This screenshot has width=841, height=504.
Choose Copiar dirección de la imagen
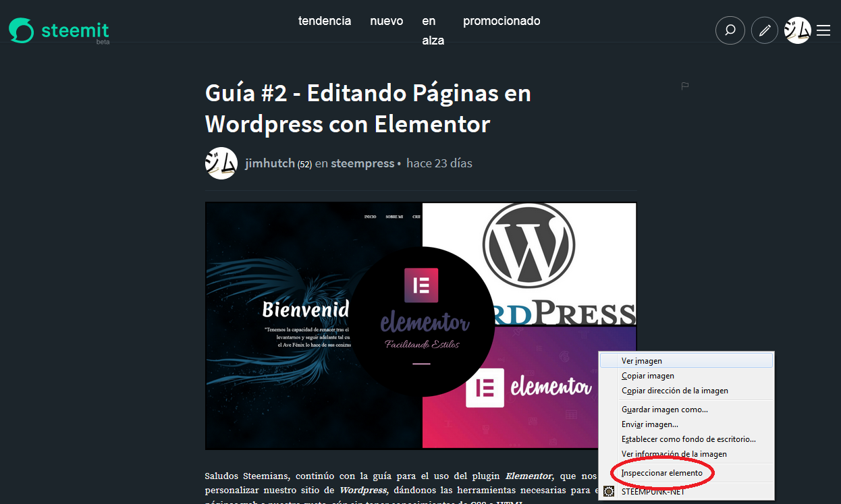tap(686, 391)
